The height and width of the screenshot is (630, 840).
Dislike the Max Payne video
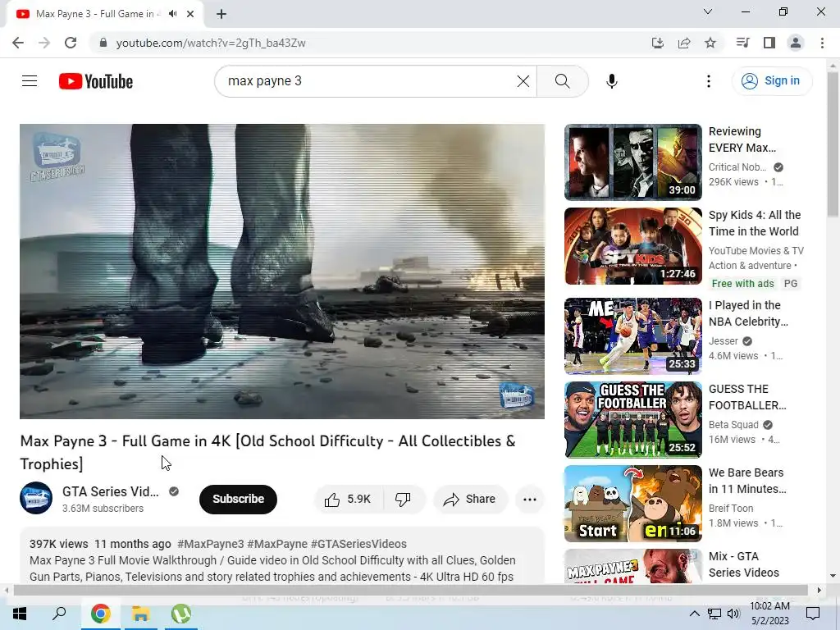[x=404, y=500]
